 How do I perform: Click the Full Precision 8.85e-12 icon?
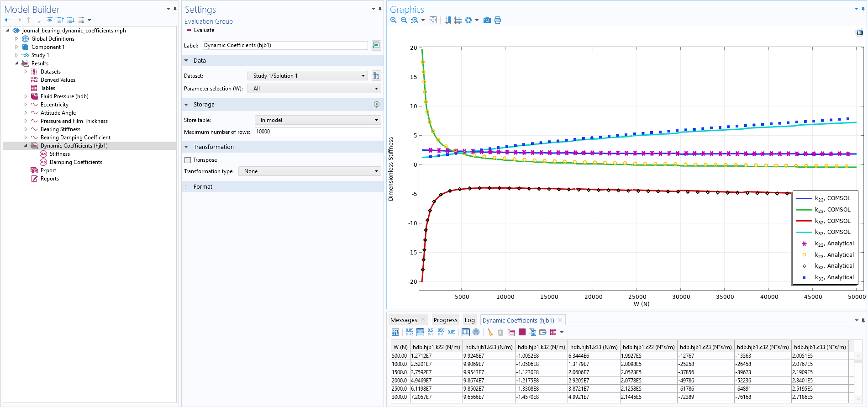[409, 332]
